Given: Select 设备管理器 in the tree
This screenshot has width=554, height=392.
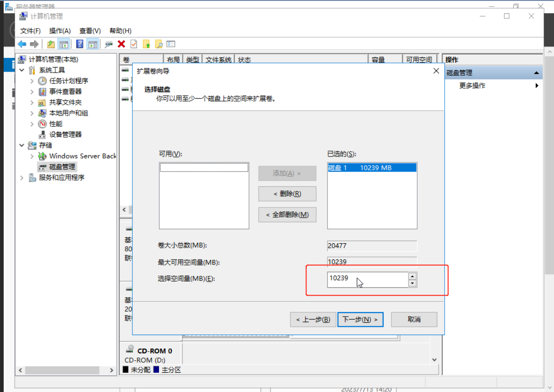Looking at the screenshot, I should [x=66, y=134].
